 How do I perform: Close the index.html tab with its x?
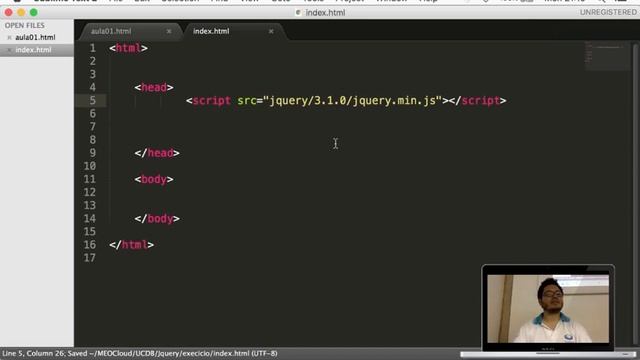coord(271,31)
